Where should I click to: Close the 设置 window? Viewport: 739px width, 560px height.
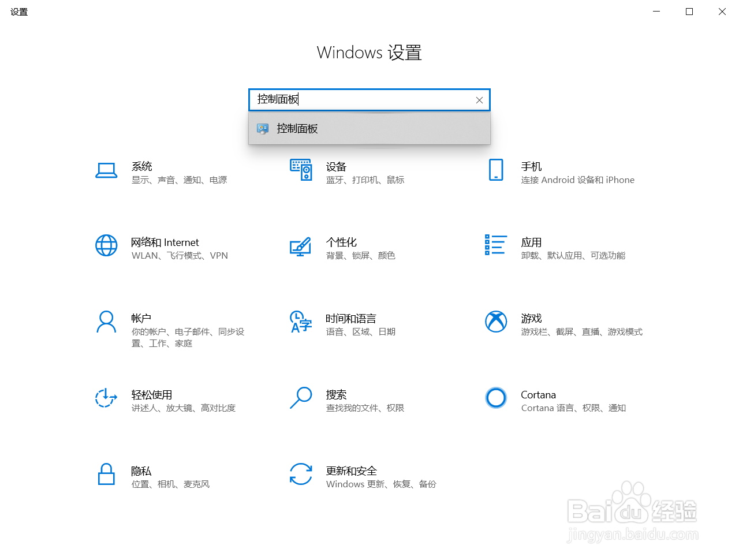point(722,12)
